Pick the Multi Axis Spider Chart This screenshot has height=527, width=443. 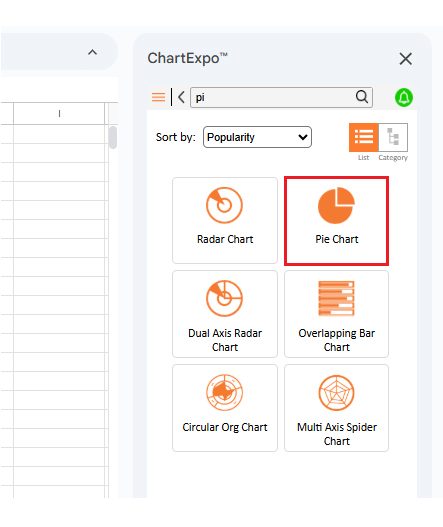coord(336,408)
